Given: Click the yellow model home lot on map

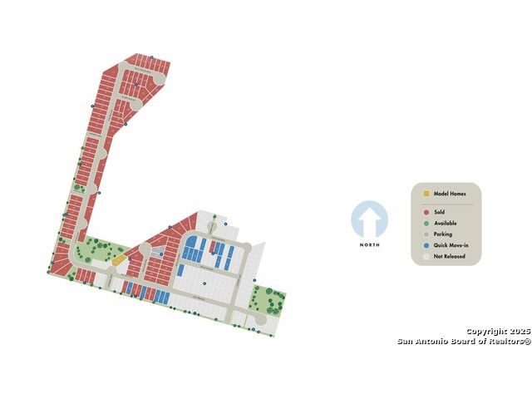Looking at the screenshot, I should pos(119,260).
